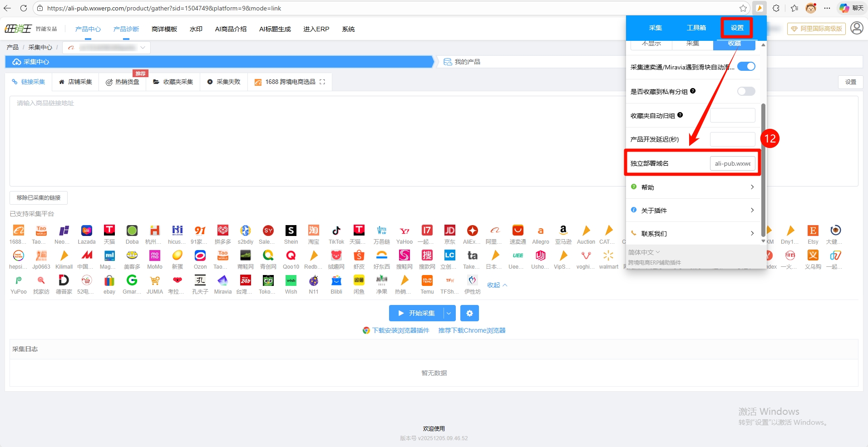Open the 简体中文 language dropdown
This screenshot has width=868, height=447.
tap(644, 252)
